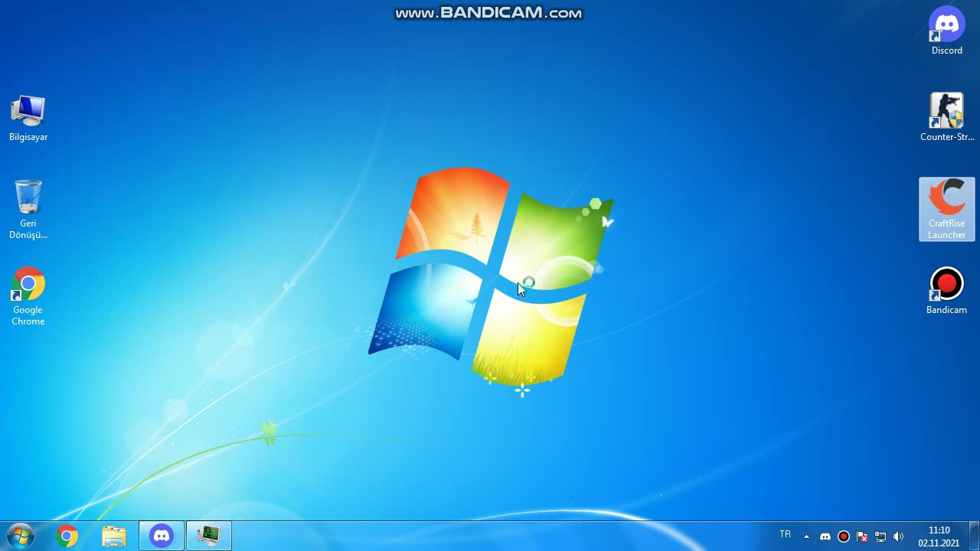Screen dimensions: 980x551
Task: Select the Bandicam desktop shortcut
Action: pos(947,291)
